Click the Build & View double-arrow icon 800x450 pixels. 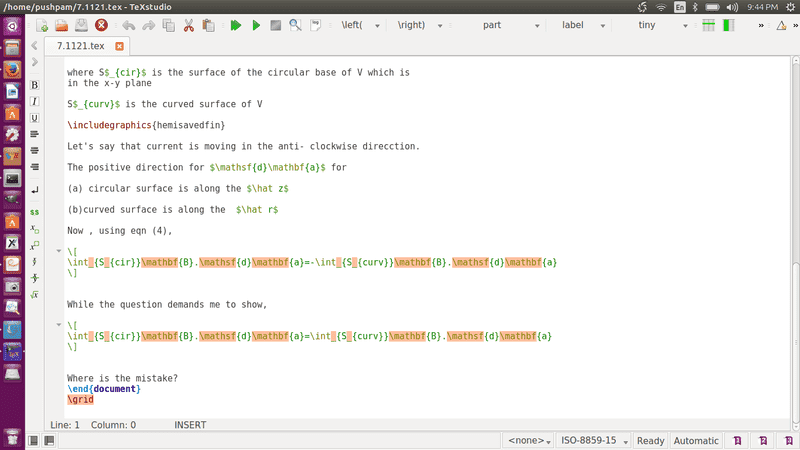[236, 25]
